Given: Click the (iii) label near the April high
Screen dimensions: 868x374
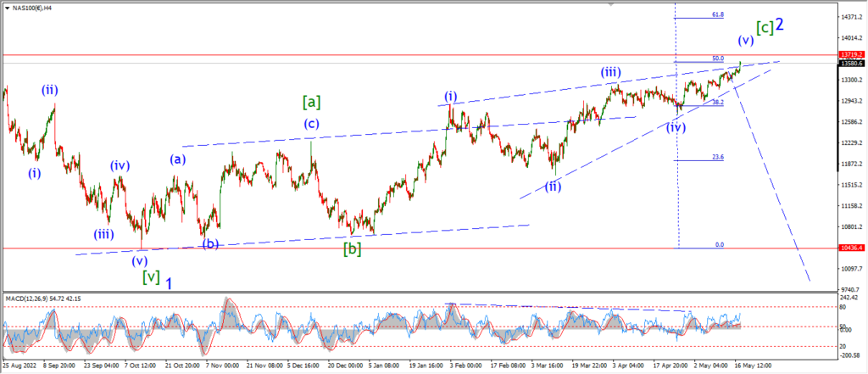Looking at the screenshot, I should tap(611, 72).
